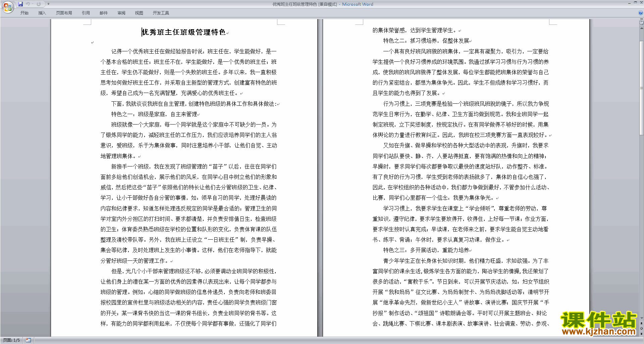Expand Customize Quick Access Toolbar menu
644x344 pixels.
click(48, 4)
